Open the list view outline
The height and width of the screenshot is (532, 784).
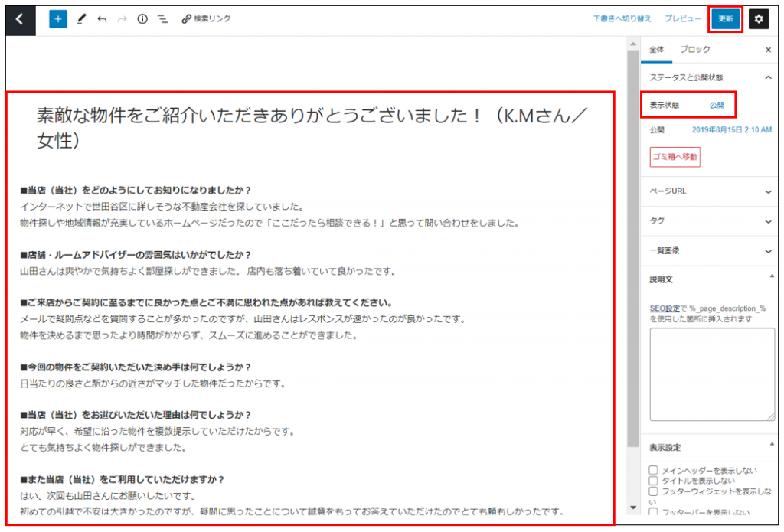[162, 19]
